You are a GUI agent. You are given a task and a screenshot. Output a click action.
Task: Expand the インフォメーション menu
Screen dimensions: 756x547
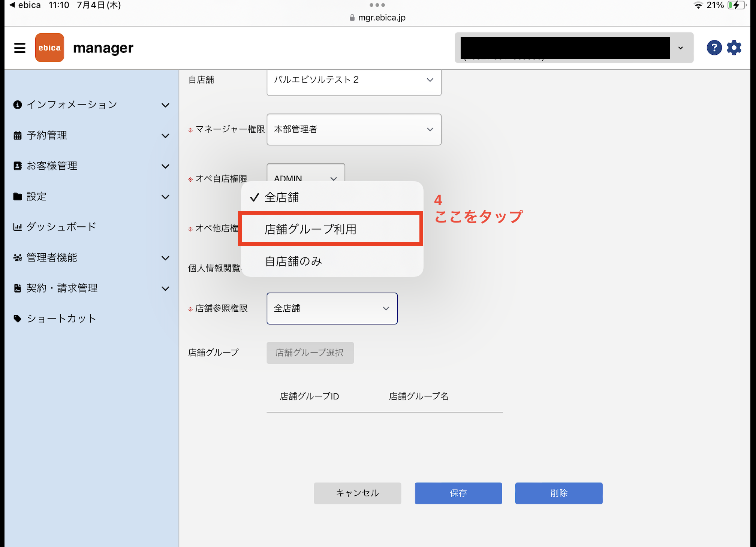tap(165, 105)
